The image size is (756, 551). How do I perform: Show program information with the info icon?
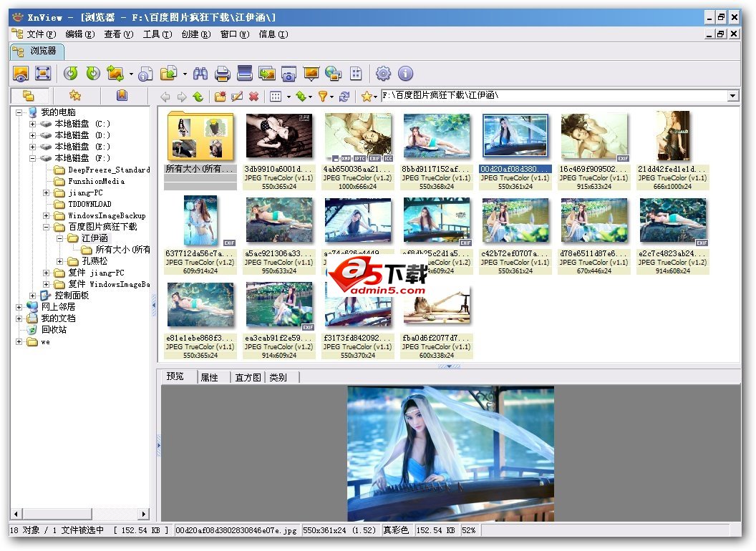click(405, 74)
